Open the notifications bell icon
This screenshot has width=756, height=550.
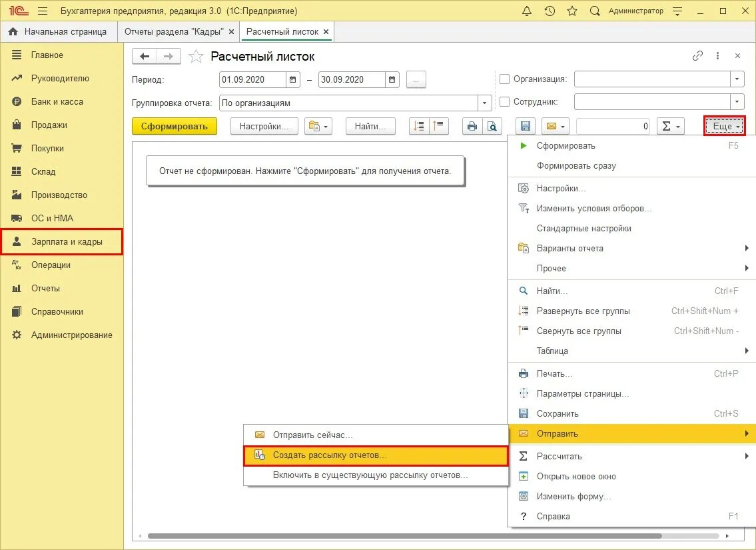point(527,11)
